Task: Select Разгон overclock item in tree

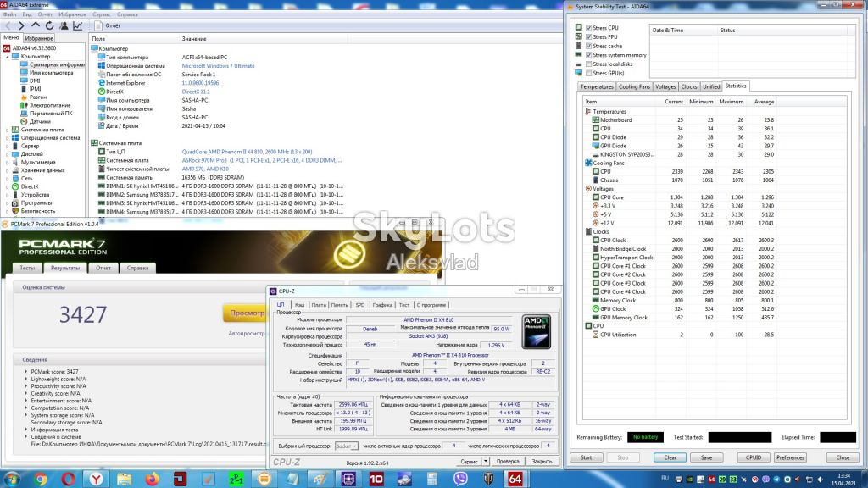Action: point(38,97)
